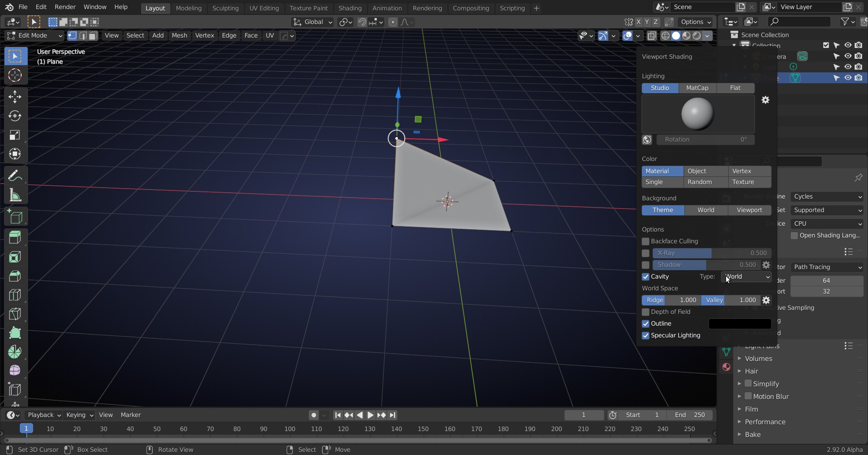This screenshot has width=868, height=455.
Task: Select the Knife tool
Action: [15, 314]
